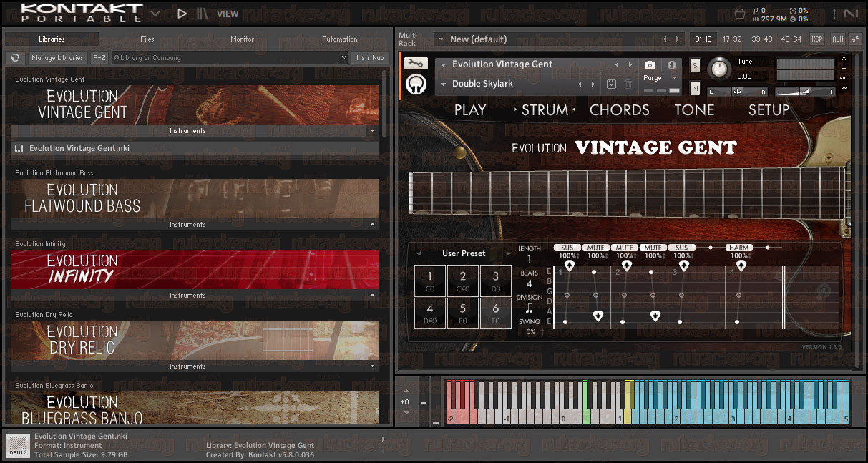The height and width of the screenshot is (463, 868).
Task: Open the Evolution Vintage Gent instrument dropdown
Action: [x=443, y=64]
